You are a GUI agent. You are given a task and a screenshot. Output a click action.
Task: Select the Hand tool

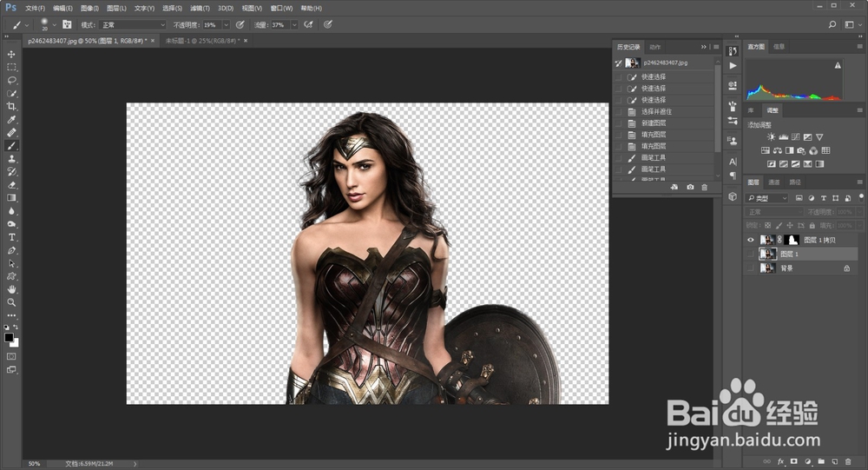(x=11, y=289)
